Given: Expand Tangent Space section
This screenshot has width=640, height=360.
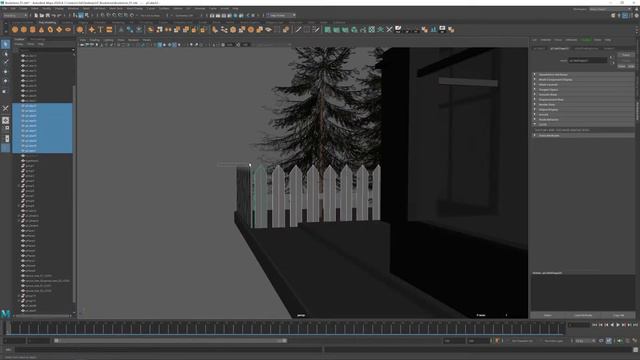Looking at the screenshot, I should [584, 89].
